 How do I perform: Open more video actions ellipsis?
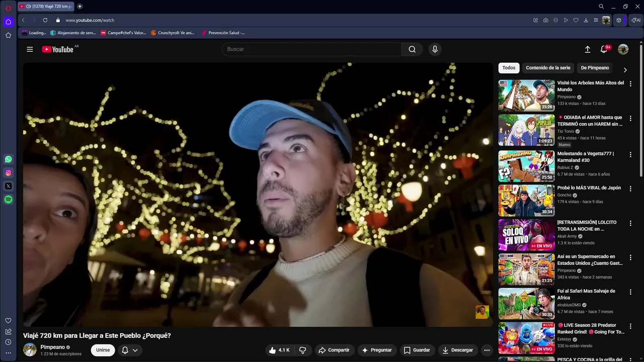click(487, 350)
